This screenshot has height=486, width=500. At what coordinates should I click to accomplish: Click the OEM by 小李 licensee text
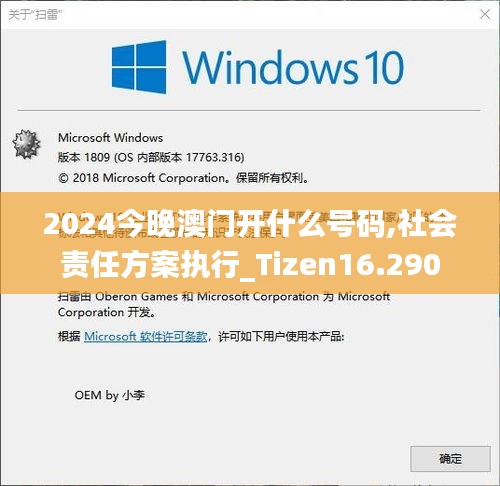pyautogui.click(x=110, y=395)
